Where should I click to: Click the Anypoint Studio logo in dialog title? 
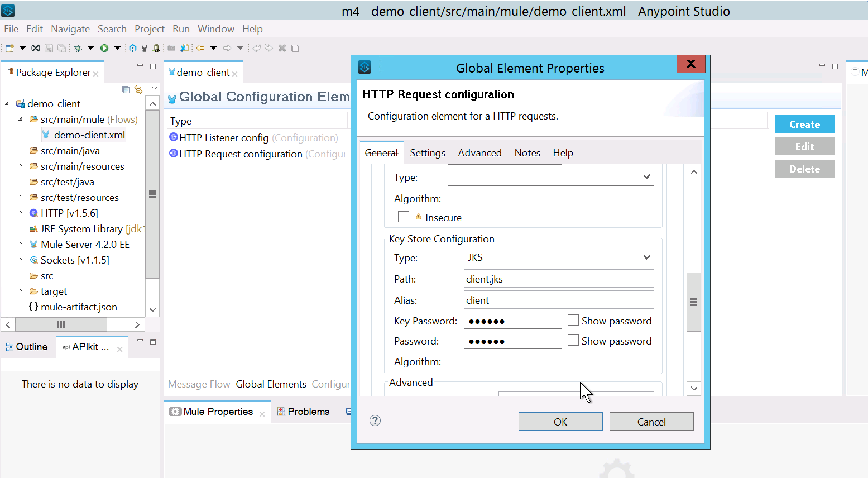click(365, 68)
